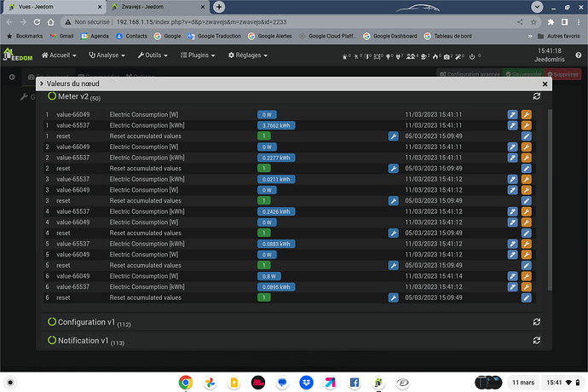The width and height of the screenshot is (588, 392).
Task: Click the back arrow behind the dialog
Action: (x=12, y=77)
